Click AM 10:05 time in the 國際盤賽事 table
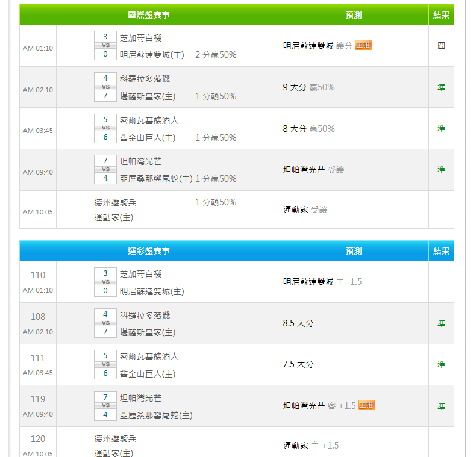 pyautogui.click(x=38, y=212)
